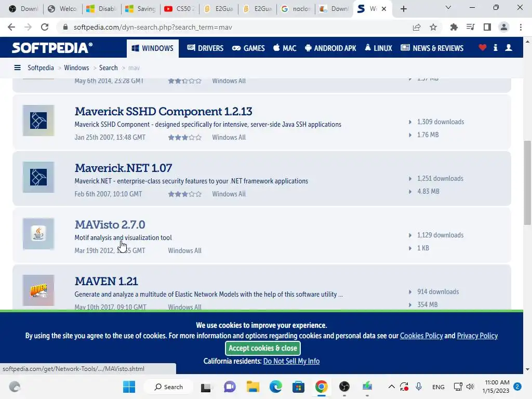
Task: Open media control icon in Chrome toolbar
Action: 470,27
